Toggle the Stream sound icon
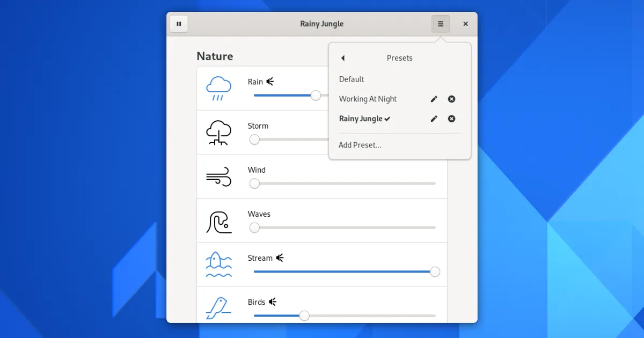 pos(218,264)
